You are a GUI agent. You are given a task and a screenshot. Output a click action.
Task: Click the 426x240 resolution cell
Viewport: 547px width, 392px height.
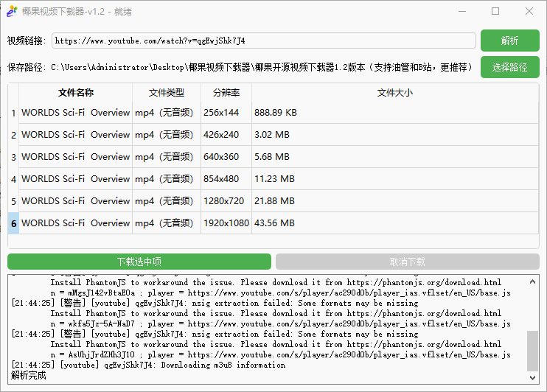click(226, 135)
